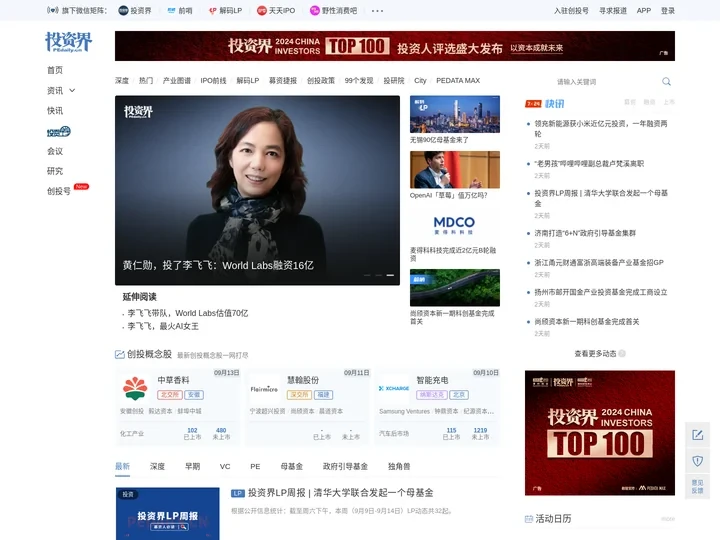
Task: Switch to the 独角兽 news tab
Action: [399, 467]
